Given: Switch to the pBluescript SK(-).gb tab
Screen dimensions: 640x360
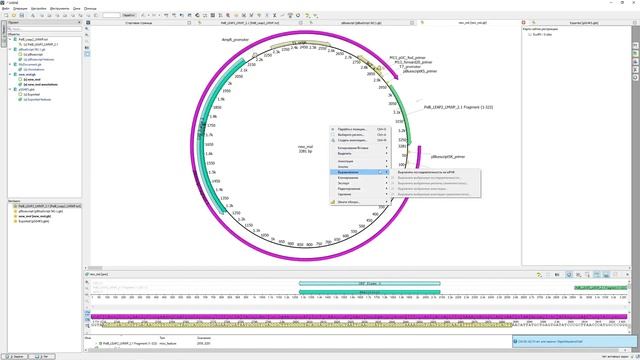Looking at the screenshot, I should pyautogui.click(x=361, y=23).
